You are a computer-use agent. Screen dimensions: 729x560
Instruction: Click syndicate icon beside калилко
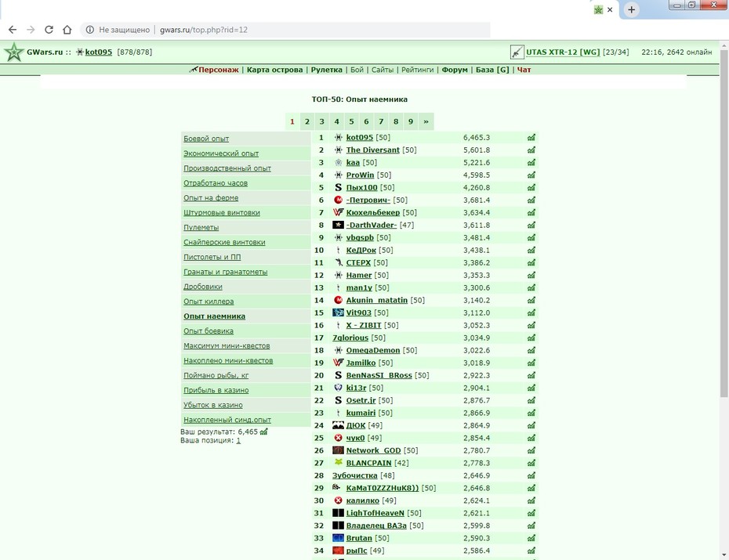pyautogui.click(x=338, y=500)
